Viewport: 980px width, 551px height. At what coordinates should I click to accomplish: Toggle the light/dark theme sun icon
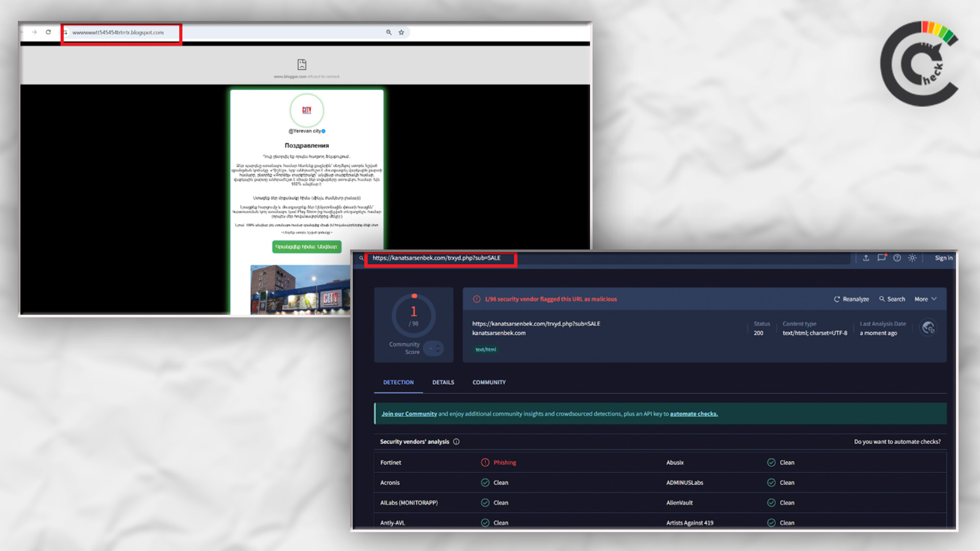click(912, 258)
